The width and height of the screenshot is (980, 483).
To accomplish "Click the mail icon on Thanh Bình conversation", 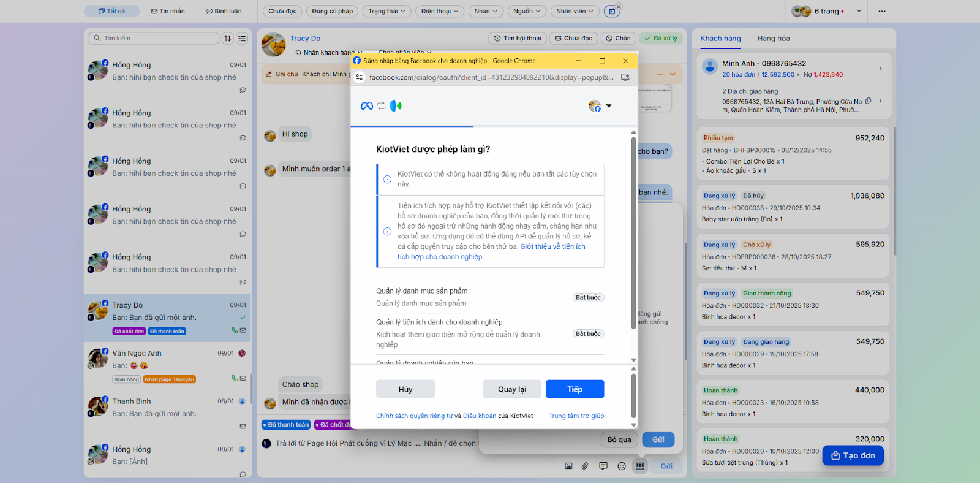I will tap(243, 426).
